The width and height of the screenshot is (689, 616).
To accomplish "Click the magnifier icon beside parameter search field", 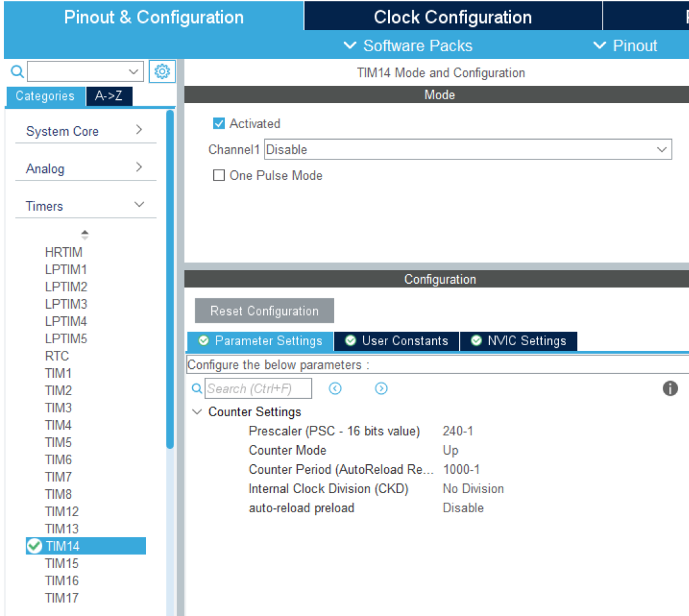I will point(197,389).
